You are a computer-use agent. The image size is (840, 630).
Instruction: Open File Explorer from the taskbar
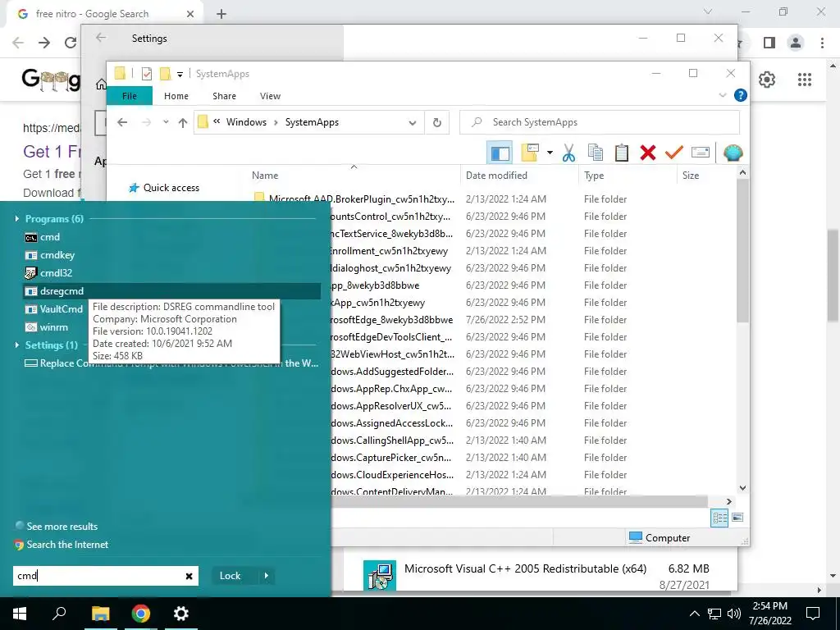pos(100,614)
